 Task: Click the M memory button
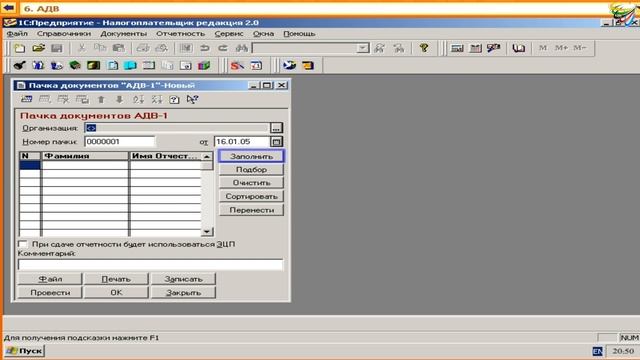542,48
